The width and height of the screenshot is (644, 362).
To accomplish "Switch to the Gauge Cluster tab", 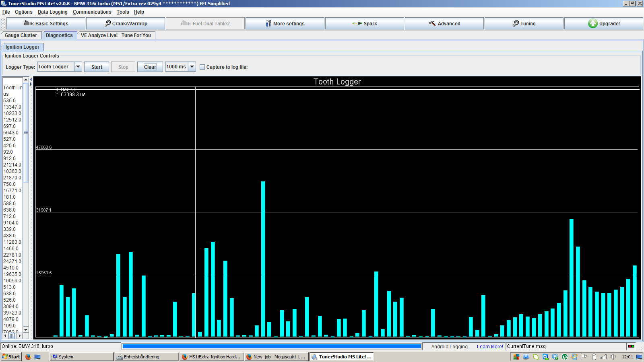I will click(21, 35).
